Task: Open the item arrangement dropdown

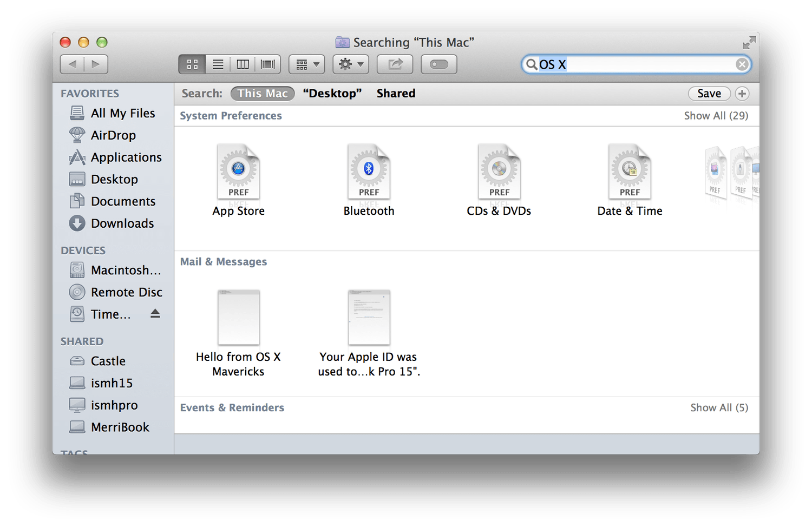Action: [307, 64]
